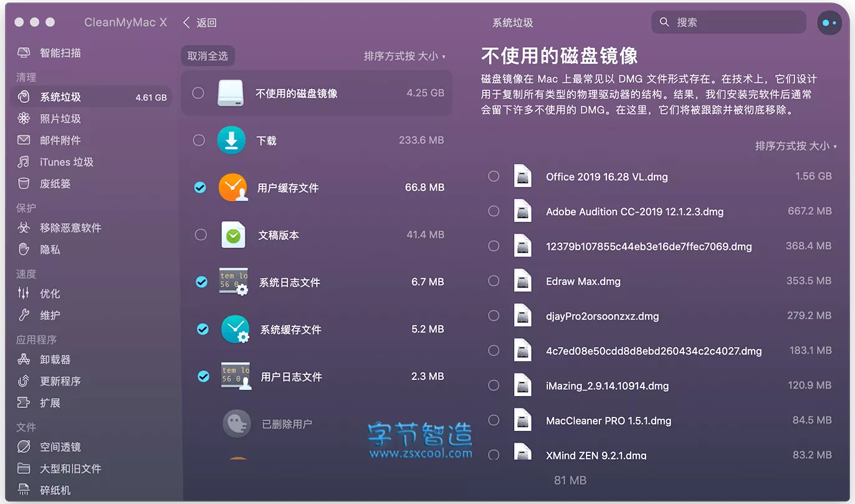Click the 系统缓存文件 teal clock icon

(x=236, y=330)
